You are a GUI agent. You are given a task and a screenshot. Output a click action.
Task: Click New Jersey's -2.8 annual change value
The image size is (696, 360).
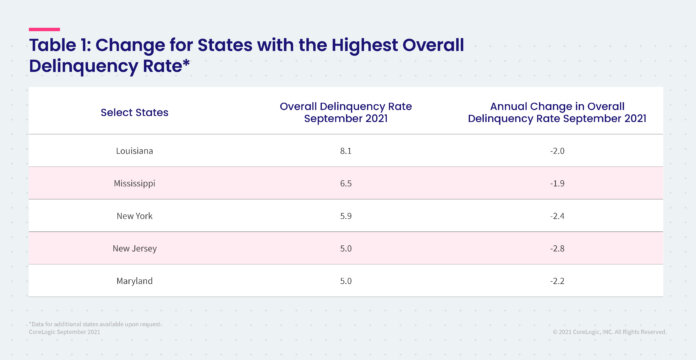[557, 249]
